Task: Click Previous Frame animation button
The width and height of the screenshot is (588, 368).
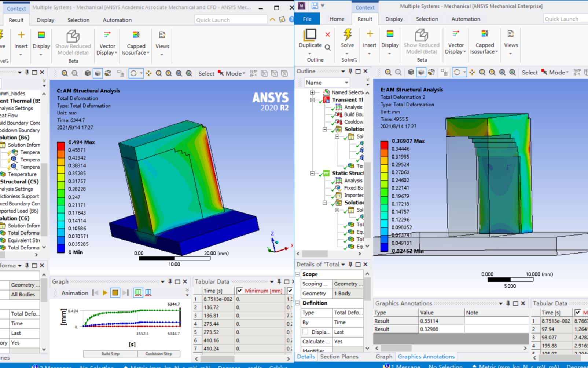Action: [95, 293]
